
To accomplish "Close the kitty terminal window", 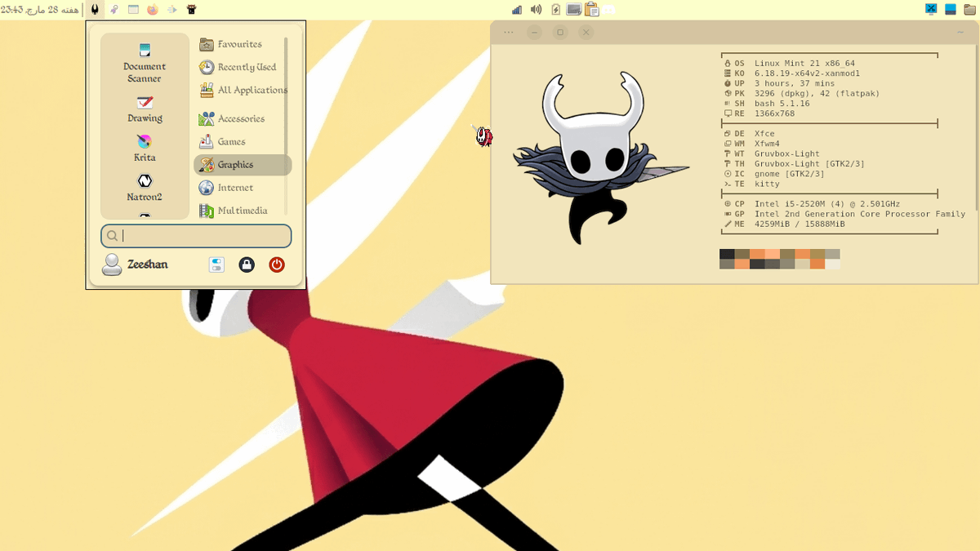I will coord(586,32).
